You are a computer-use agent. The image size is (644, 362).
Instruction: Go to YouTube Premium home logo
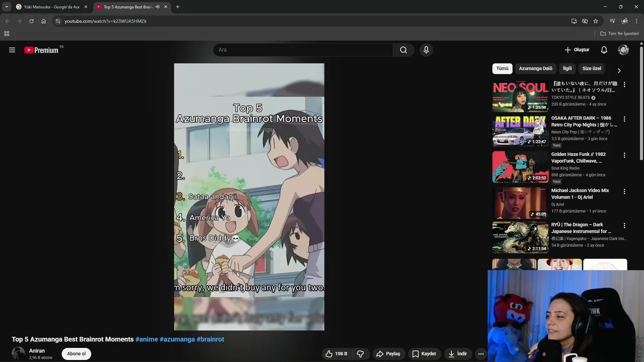coord(41,50)
